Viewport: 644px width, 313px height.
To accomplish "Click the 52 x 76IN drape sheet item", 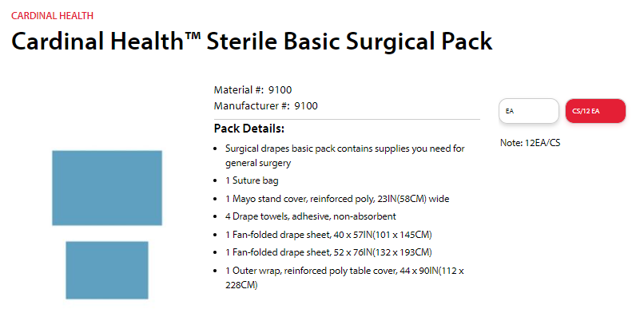I will 328,252.
